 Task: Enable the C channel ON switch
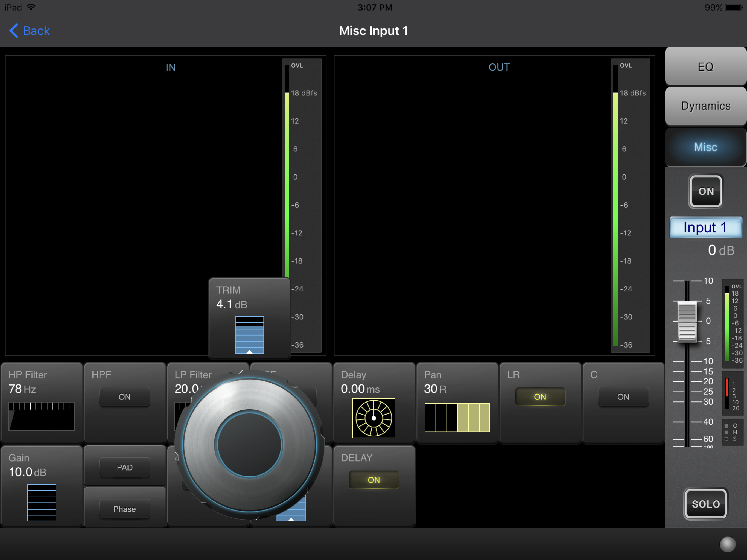coord(623,397)
